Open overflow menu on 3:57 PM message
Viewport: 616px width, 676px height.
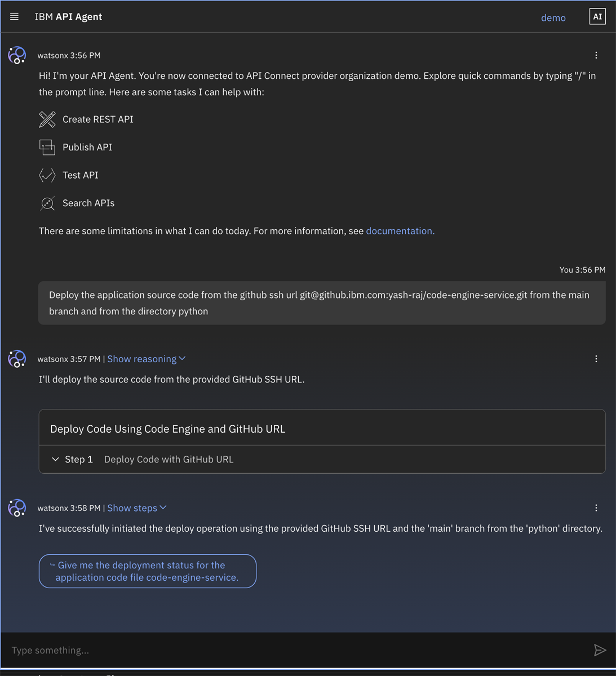point(596,358)
